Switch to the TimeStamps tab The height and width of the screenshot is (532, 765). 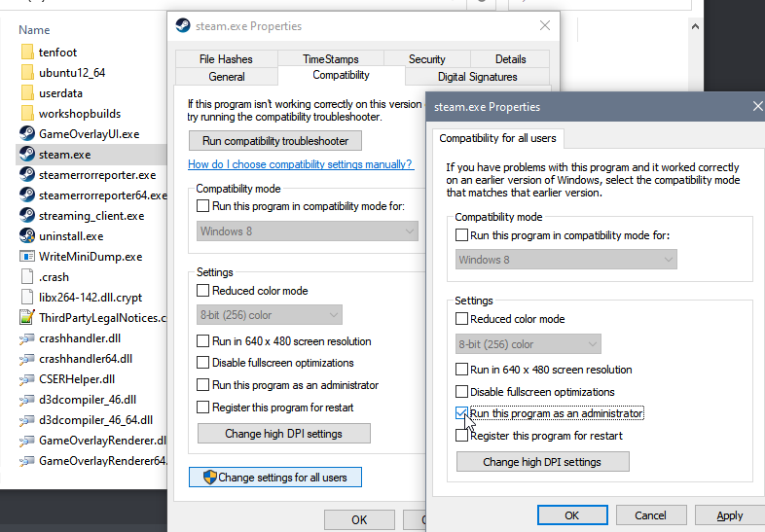point(330,59)
